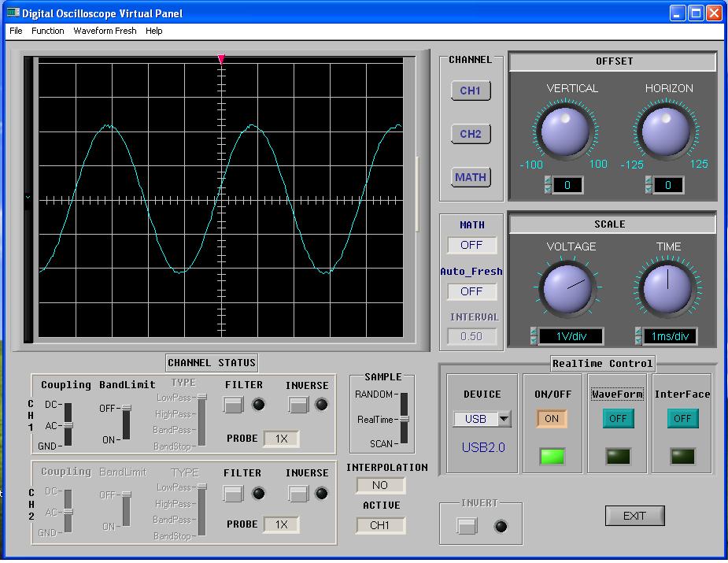Click the green ON/OFF indicator light

point(552,456)
